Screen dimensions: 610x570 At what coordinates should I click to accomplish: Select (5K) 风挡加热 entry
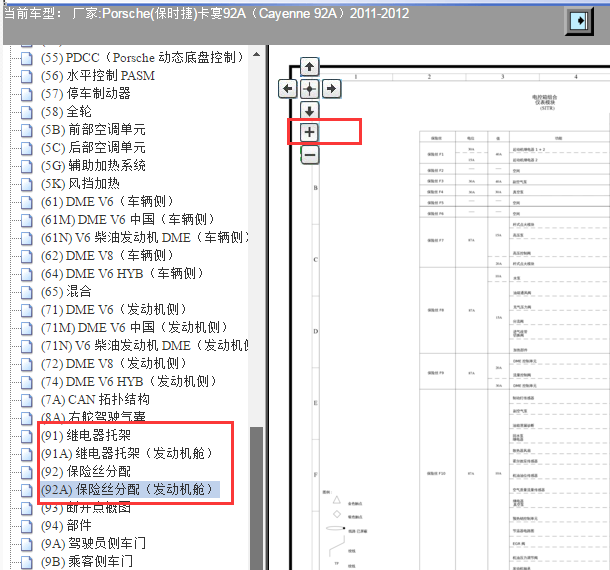[80, 184]
